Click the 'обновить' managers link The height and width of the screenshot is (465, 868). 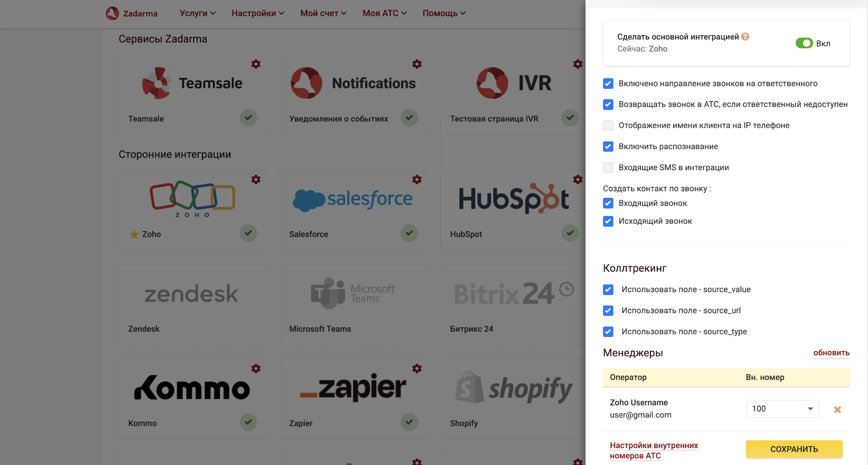pyautogui.click(x=831, y=353)
